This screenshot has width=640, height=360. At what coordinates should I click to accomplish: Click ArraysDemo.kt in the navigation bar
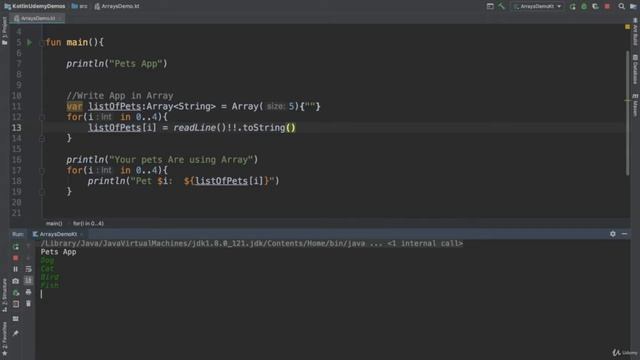[117, 6]
